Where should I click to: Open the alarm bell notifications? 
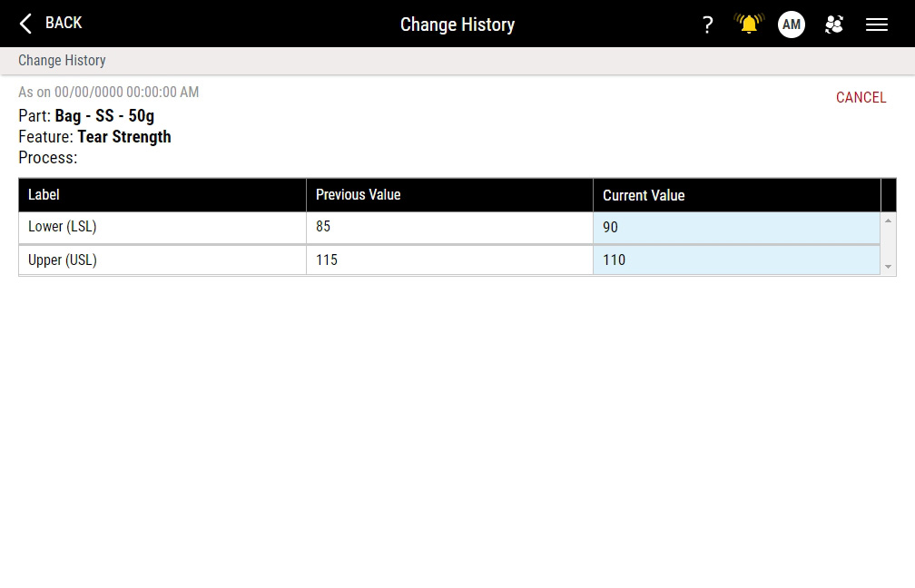(x=749, y=24)
